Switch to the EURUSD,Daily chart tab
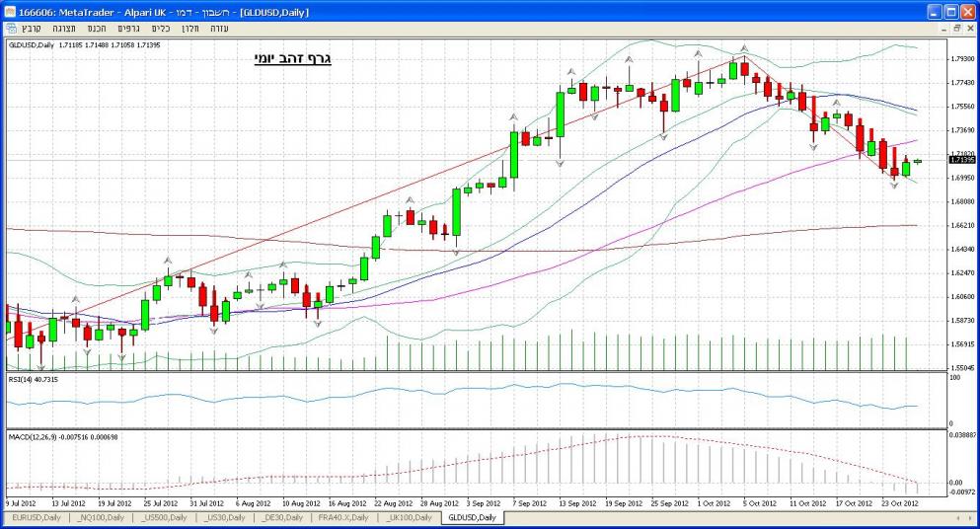Image resolution: width=980 pixels, height=529 pixels. [36, 517]
